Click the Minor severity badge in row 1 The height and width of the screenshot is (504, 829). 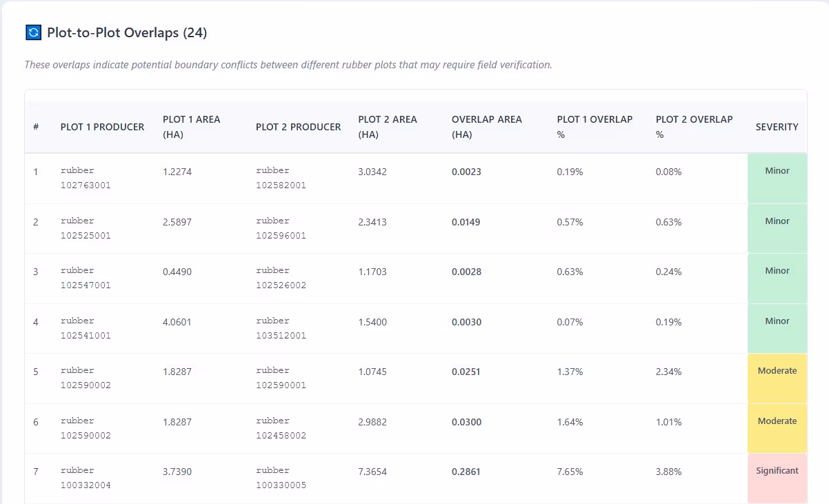pos(777,171)
